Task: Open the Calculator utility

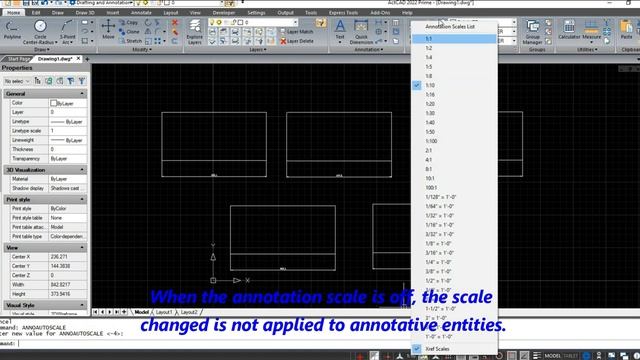Action: 569,30
